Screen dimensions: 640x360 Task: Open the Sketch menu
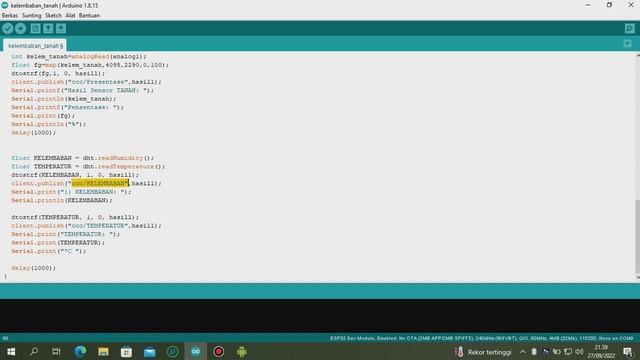[x=53, y=16]
